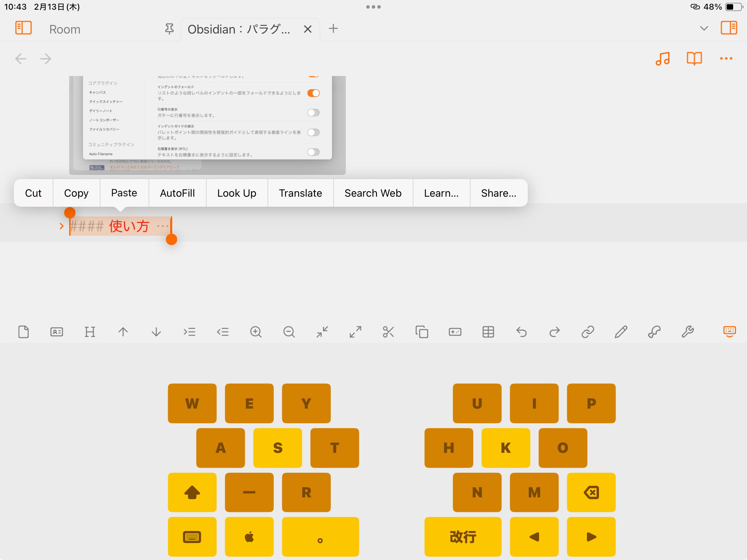Choose Copy in the context menu
Screen dimensions: 747x560
[76, 193]
